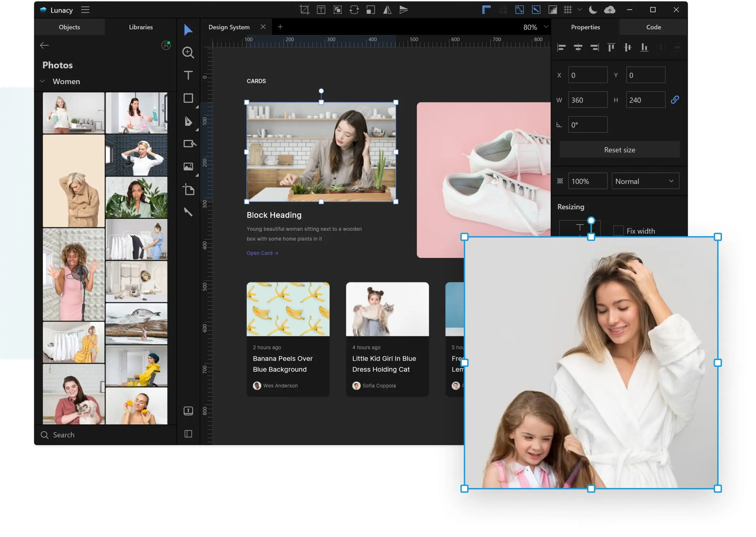Click the cloud upload icon
The width and height of the screenshot is (756, 537).
[610, 10]
